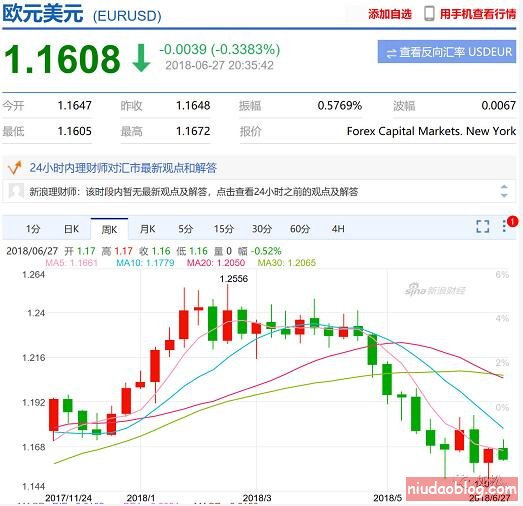The image size is (523, 506).
Task: Click the 查看反向汇率 USDEUR button
Action: pyautogui.click(x=447, y=52)
